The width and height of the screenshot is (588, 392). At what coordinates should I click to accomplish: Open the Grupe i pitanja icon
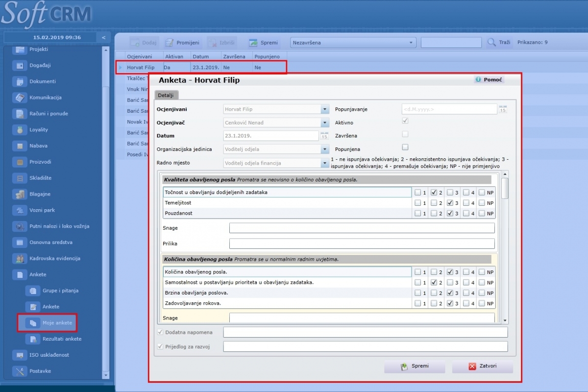click(33, 291)
